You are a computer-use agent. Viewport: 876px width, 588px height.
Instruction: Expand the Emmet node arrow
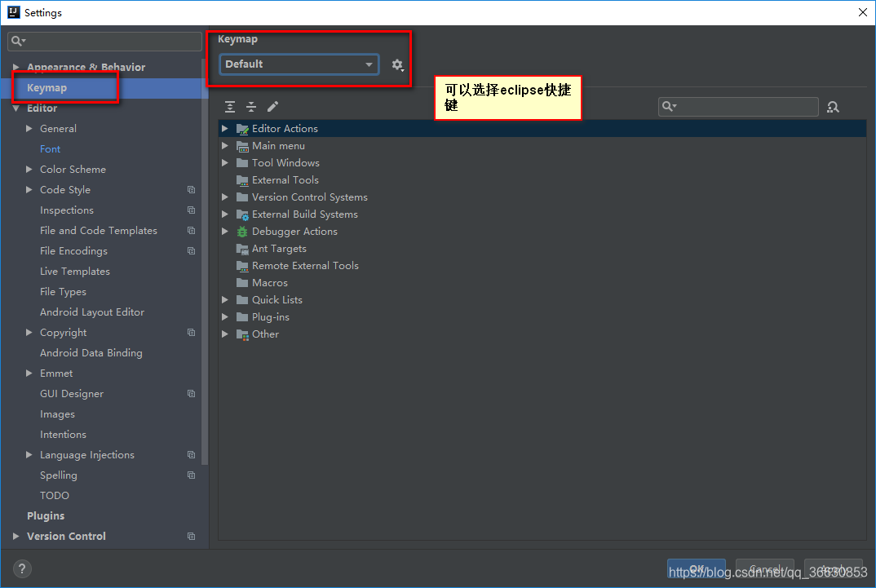[x=29, y=373]
